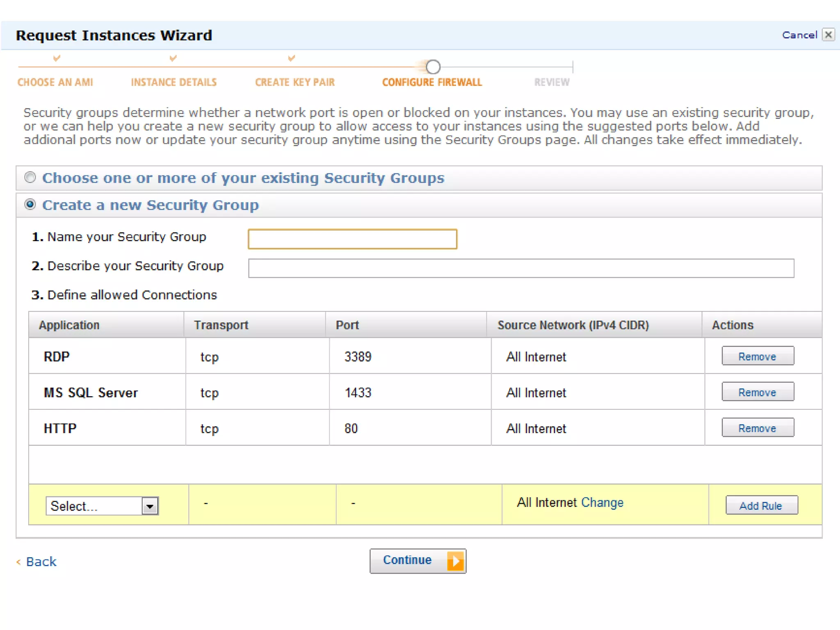The height and width of the screenshot is (630, 840).
Task: Remove the HTTP port 80 rule
Action: point(758,428)
